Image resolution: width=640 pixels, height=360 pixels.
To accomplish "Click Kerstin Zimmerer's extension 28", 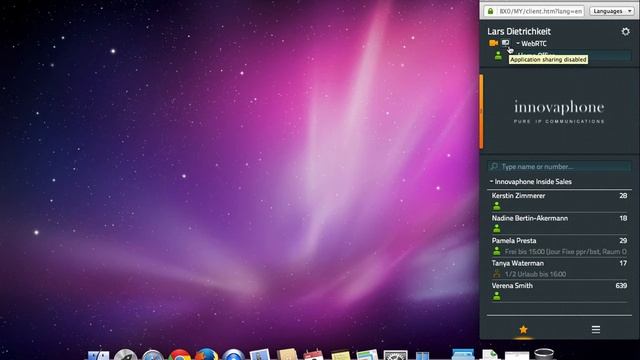I will [623, 196].
